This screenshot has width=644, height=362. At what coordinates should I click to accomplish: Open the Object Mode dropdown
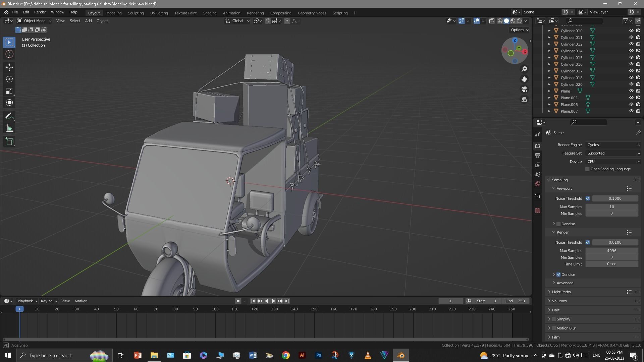coord(34,21)
